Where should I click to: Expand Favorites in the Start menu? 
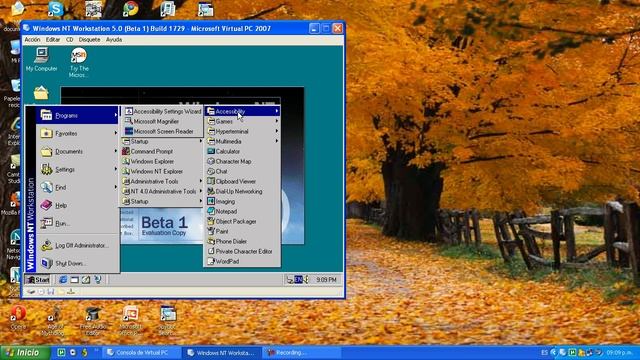tap(78, 133)
